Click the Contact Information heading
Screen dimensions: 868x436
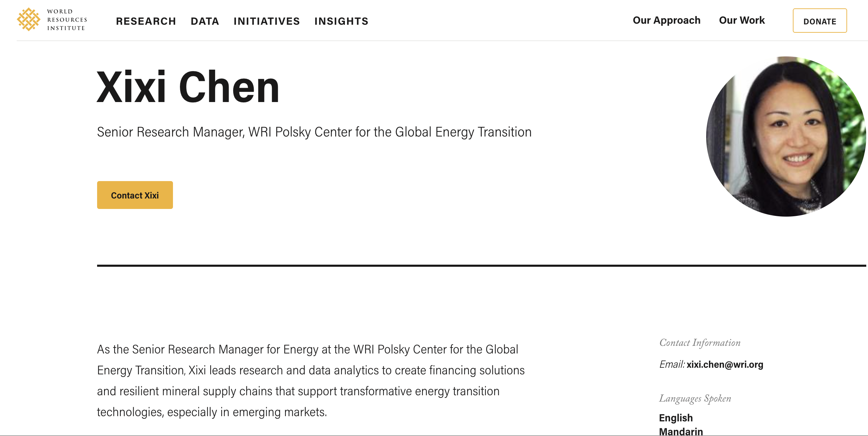700,343
